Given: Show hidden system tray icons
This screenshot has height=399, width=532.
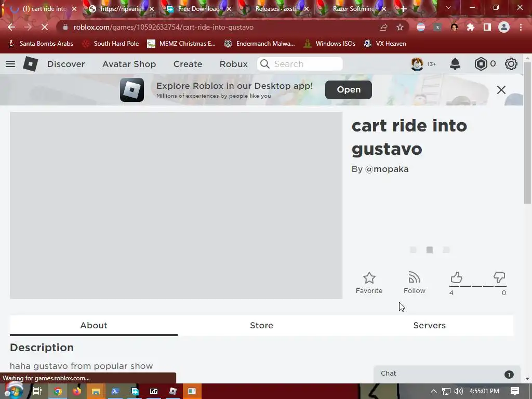Looking at the screenshot, I should (433, 391).
